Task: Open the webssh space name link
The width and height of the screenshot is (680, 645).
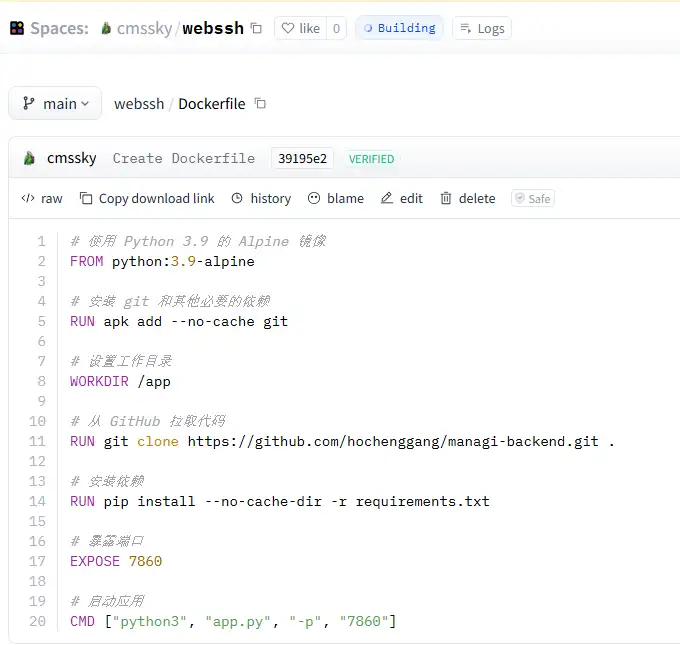Action: click(213, 28)
